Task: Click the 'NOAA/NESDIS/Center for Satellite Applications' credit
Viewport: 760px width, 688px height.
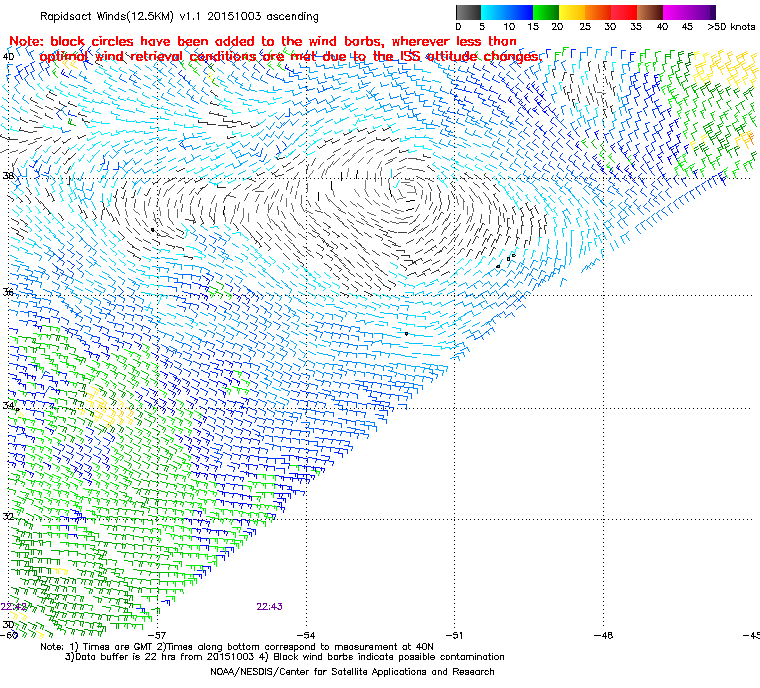Action: [x=352, y=672]
